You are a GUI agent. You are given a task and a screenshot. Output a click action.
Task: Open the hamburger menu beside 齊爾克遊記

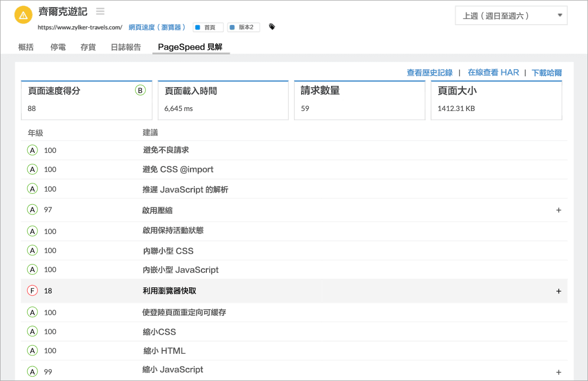[x=100, y=11]
